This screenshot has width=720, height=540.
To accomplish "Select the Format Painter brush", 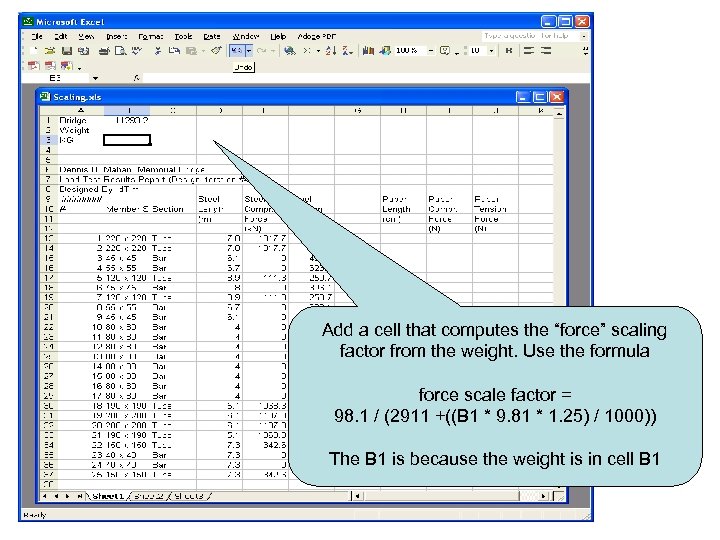I will pyautogui.click(x=216, y=51).
